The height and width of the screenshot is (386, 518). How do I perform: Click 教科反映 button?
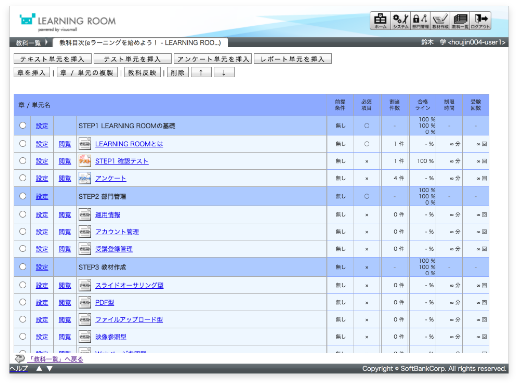(x=142, y=72)
